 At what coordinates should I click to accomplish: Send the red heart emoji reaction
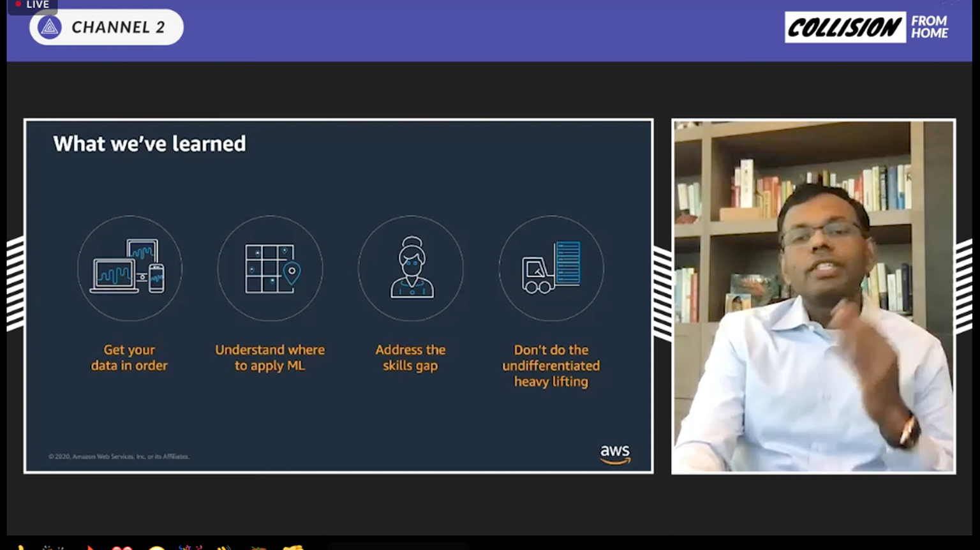pos(122,547)
